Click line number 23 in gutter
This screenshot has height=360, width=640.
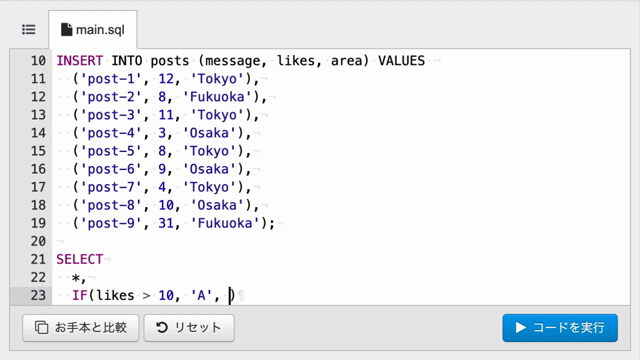coord(38,295)
